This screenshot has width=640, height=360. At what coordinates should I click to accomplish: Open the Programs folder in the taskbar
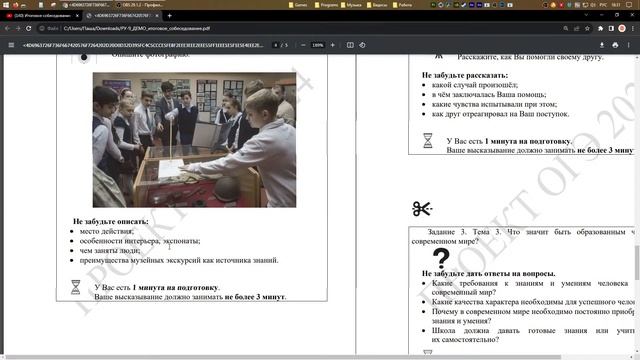coord(327,5)
